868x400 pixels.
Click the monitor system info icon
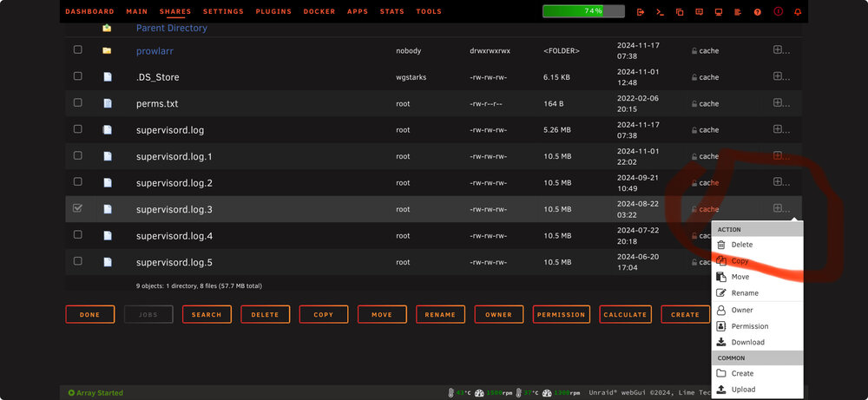pos(719,11)
